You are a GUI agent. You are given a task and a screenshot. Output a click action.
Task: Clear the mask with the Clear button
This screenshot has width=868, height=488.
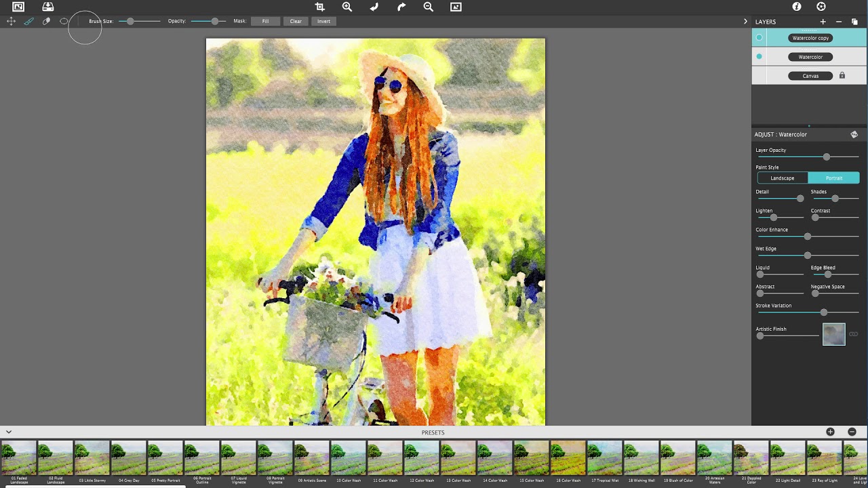point(296,21)
